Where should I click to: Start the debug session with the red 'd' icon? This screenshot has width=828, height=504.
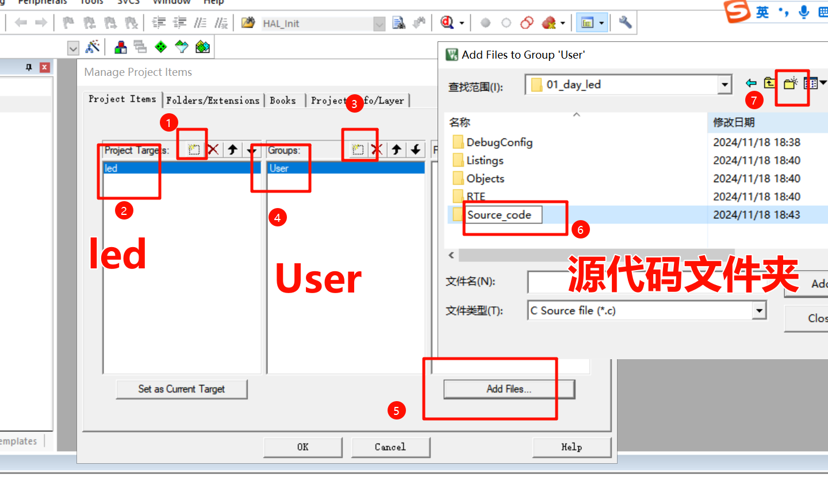click(447, 22)
